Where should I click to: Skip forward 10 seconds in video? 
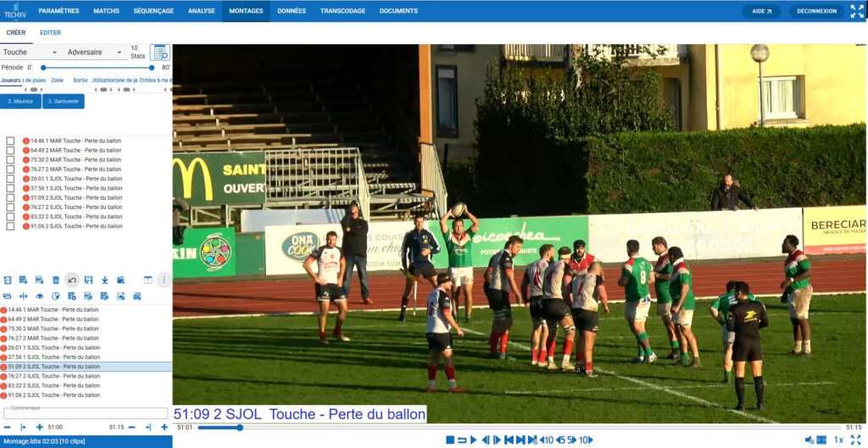coord(587,440)
